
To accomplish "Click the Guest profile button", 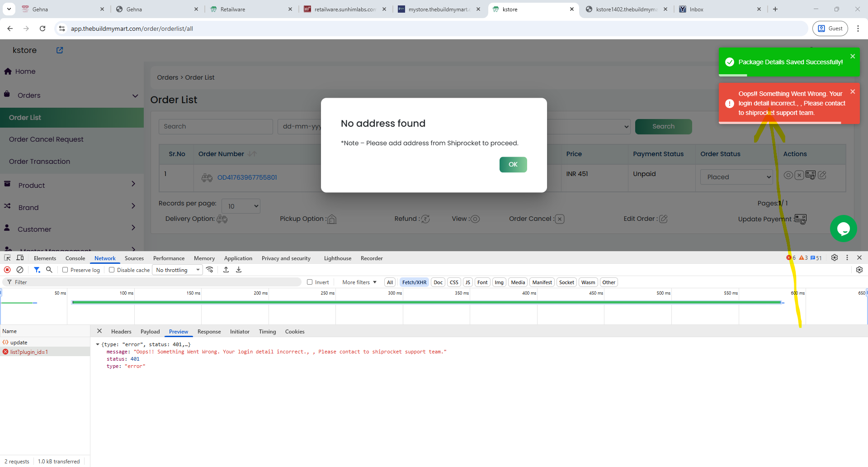I will (x=830, y=29).
